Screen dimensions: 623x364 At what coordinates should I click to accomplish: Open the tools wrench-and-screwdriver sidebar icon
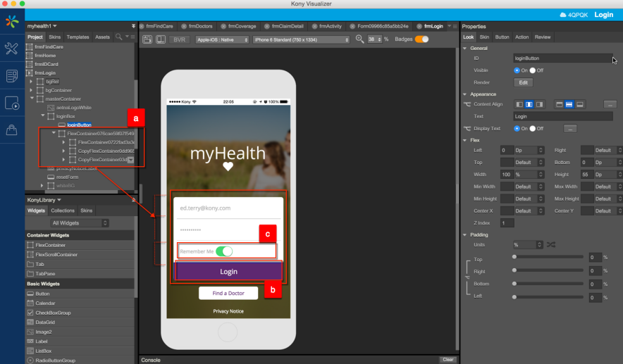[x=11, y=49]
